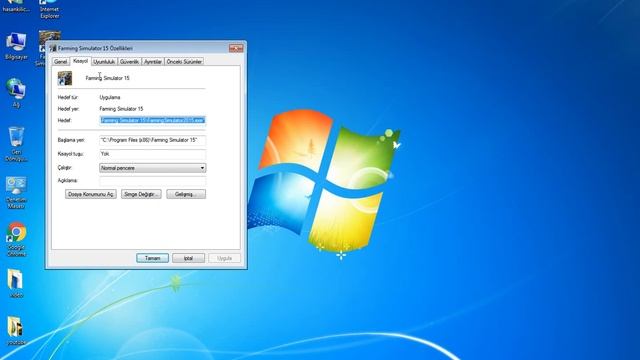
Task: Open the Ağ network desktop icon
Action: [x=16, y=93]
